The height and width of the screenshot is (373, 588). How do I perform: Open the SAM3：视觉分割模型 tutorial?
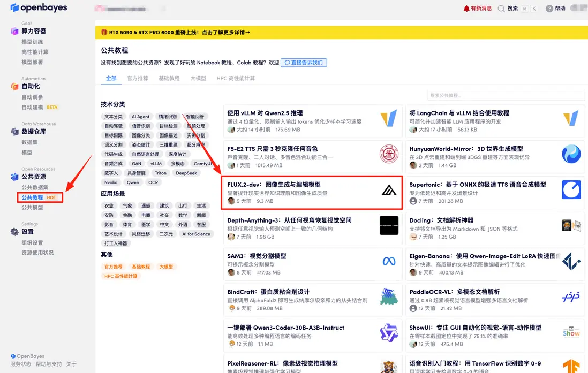point(257,256)
